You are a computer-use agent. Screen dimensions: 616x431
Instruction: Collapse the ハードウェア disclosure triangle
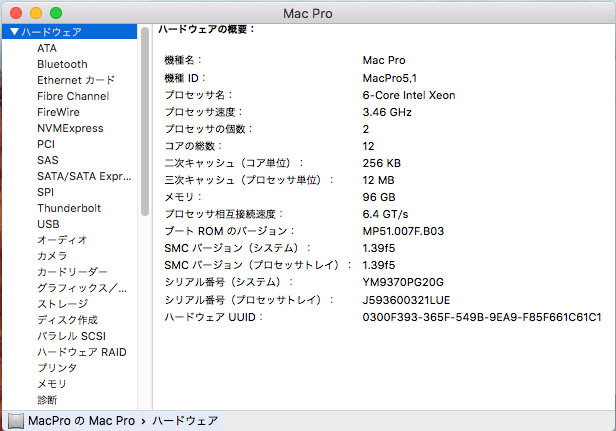(x=15, y=32)
